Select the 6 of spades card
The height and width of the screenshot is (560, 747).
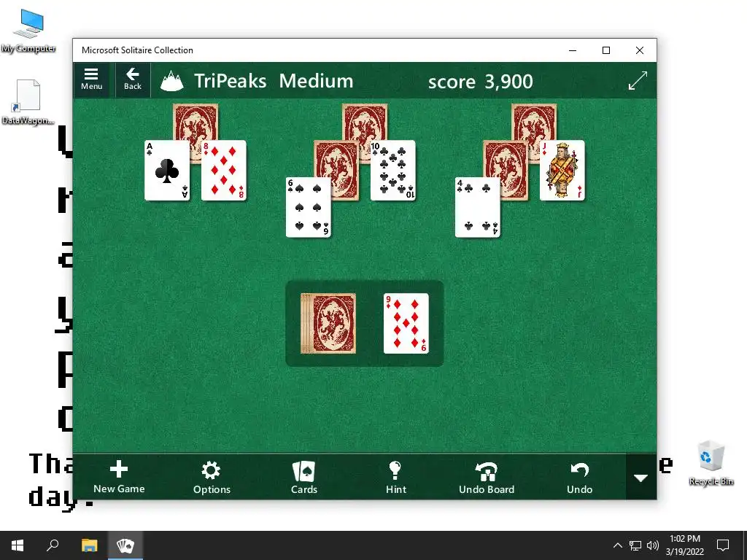(309, 207)
